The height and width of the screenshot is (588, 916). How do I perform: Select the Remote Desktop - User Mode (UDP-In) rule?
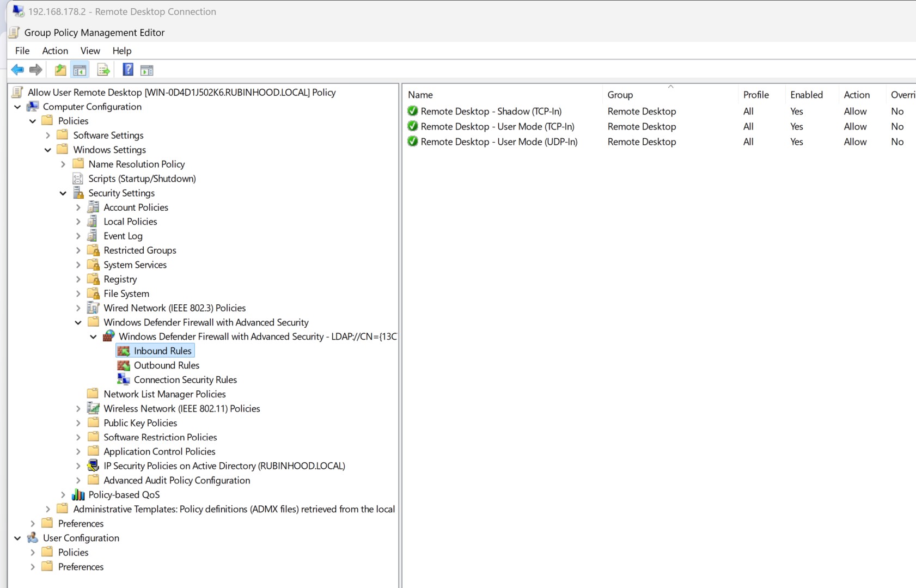499,142
